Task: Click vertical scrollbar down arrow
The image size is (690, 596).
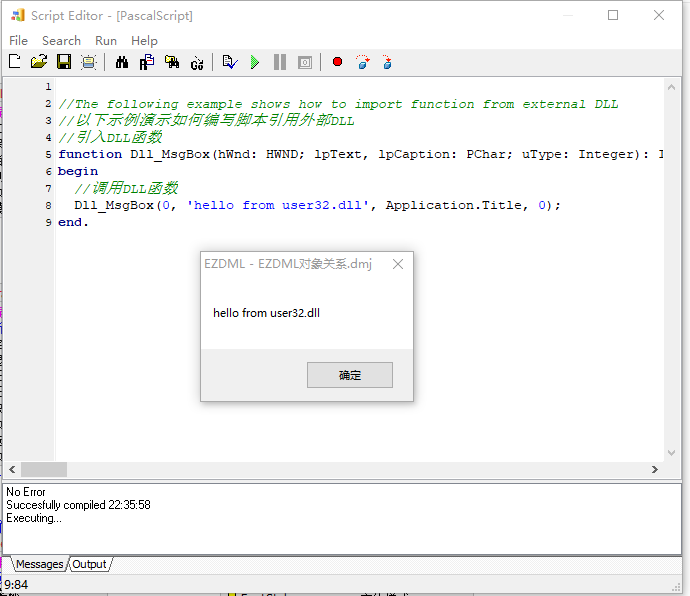Action: 672,453
